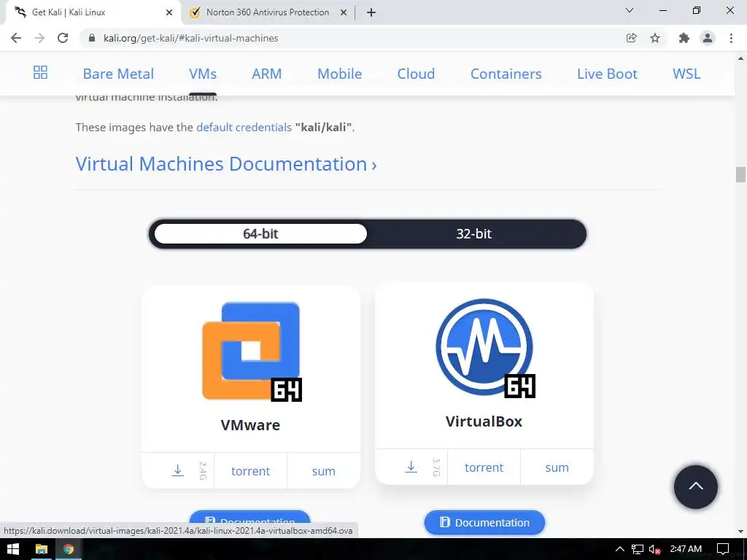Open network status tray icon
The height and width of the screenshot is (560, 747).
pyautogui.click(x=638, y=549)
